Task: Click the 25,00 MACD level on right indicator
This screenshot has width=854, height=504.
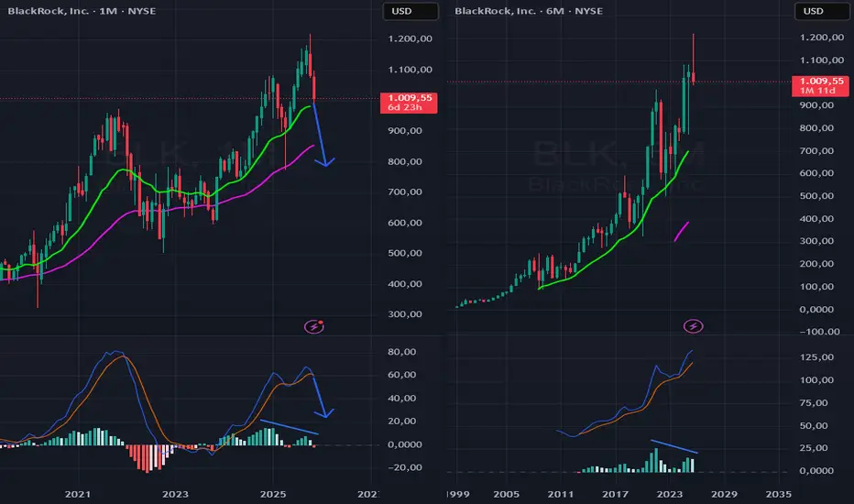Action: click(814, 448)
